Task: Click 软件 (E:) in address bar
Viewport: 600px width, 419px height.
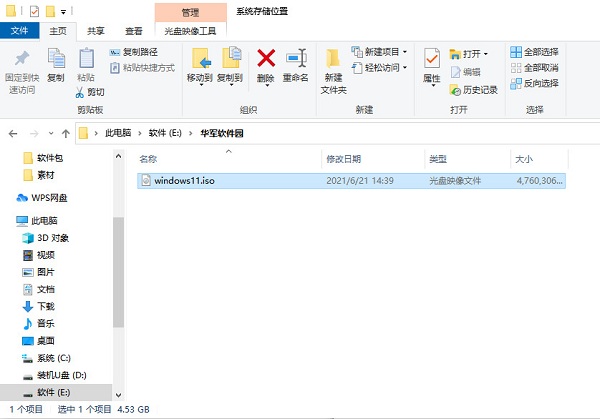Action: click(165, 133)
